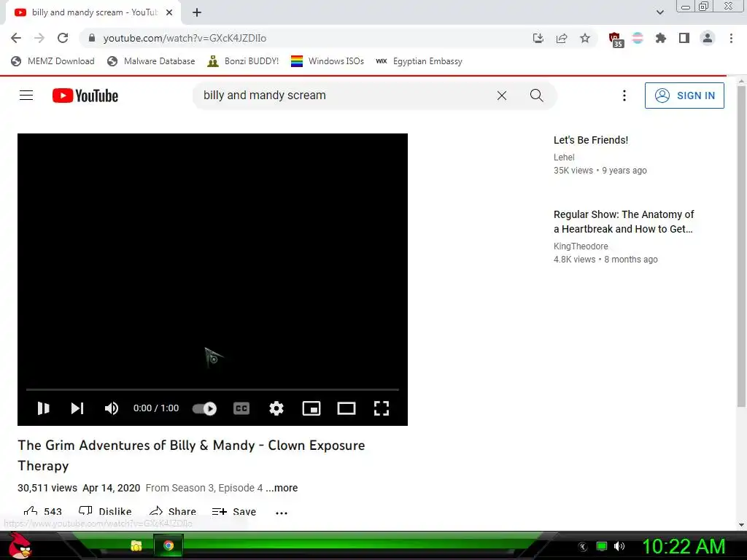The image size is (747, 560).
Task: Open Bonzi BUDDY! bookmark
Action: (244, 61)
